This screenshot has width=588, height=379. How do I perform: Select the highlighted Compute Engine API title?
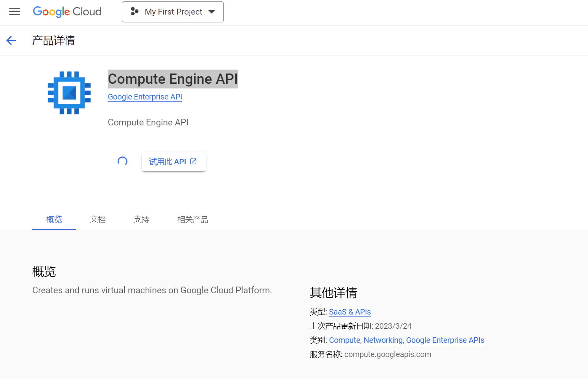click(173, 79)
